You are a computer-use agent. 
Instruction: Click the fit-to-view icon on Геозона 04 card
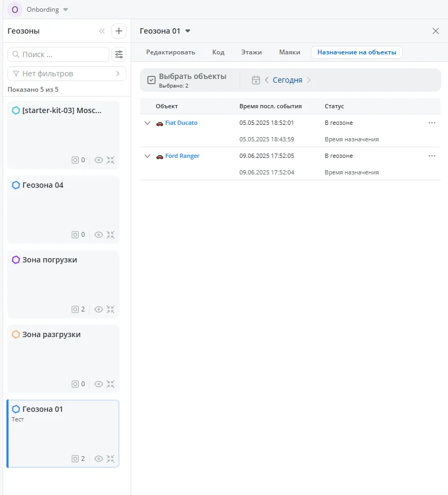(x=111, y=234)
